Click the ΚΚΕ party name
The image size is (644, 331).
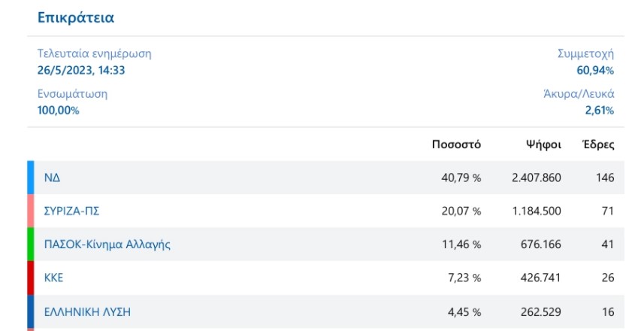[54, 277]
